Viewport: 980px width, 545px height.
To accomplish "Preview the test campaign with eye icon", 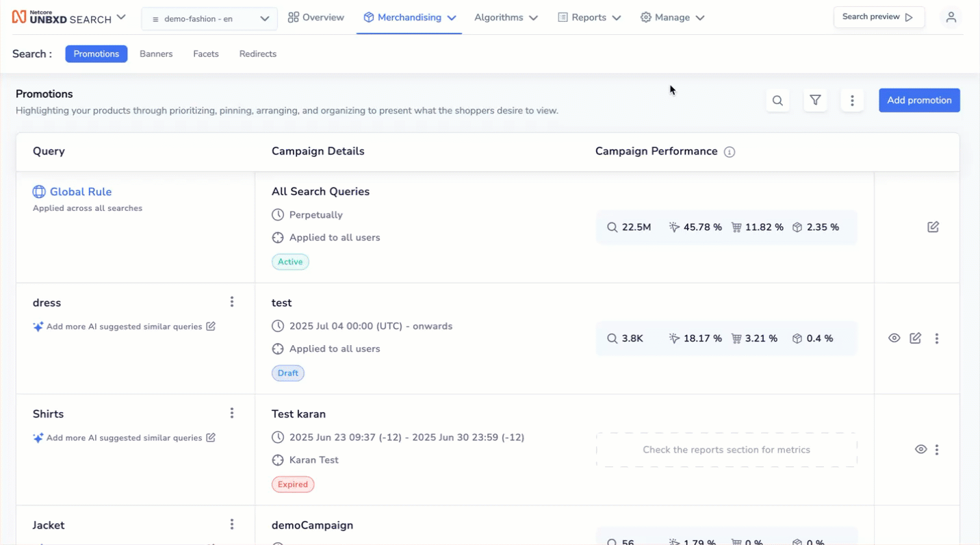I will coord(894,338).
